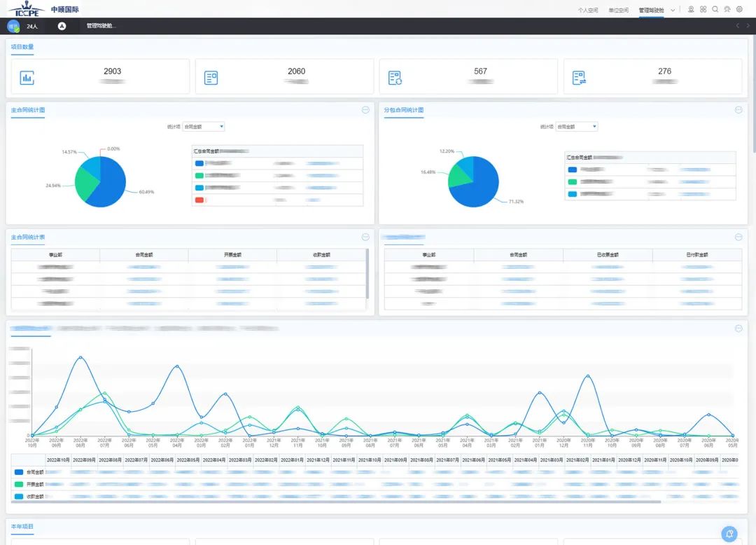
Task: Click the 收款金额 column header in 主合同统计表
Action: point(321,255)
